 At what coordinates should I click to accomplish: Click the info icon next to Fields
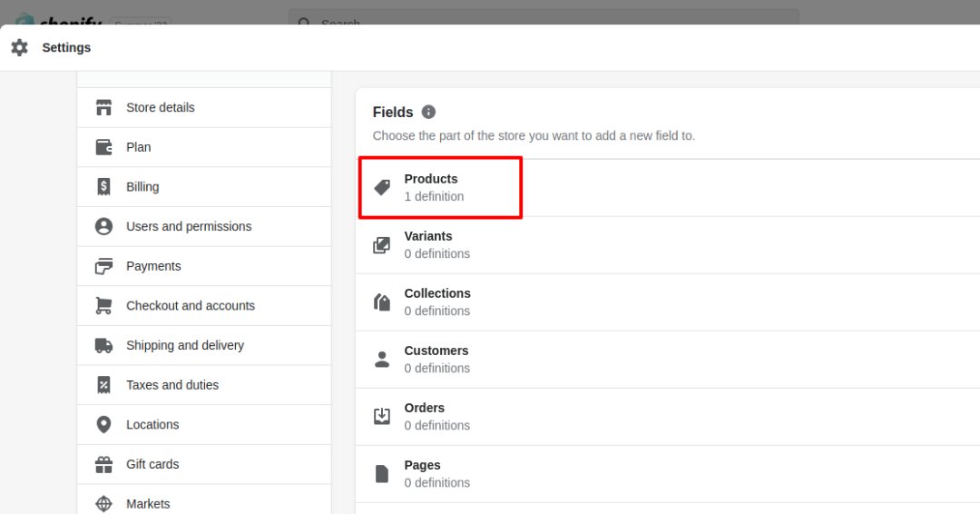point(428,112)
